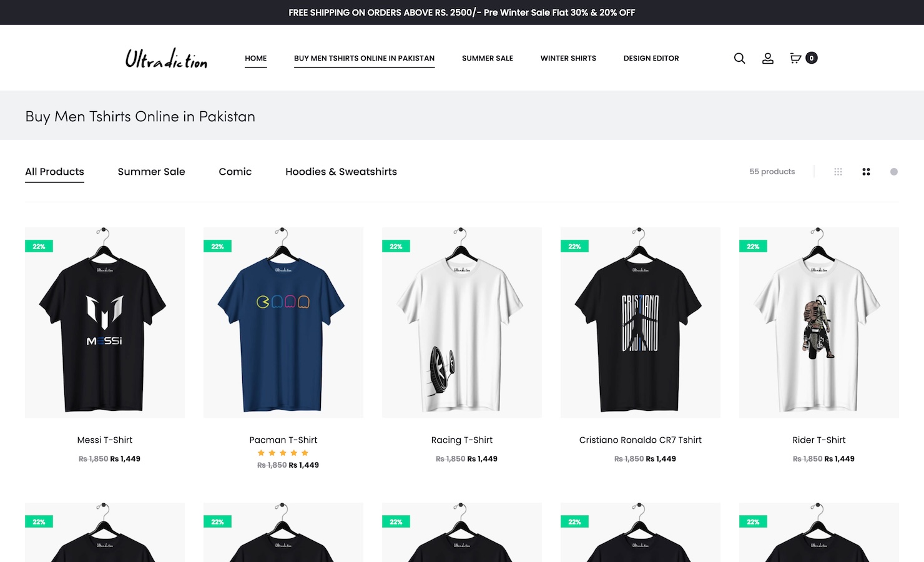Click the Pacman T-Shirt price Rs 1,449
Image resolution: width=924 pixels, height=562 pixels.
click(304, 465)
